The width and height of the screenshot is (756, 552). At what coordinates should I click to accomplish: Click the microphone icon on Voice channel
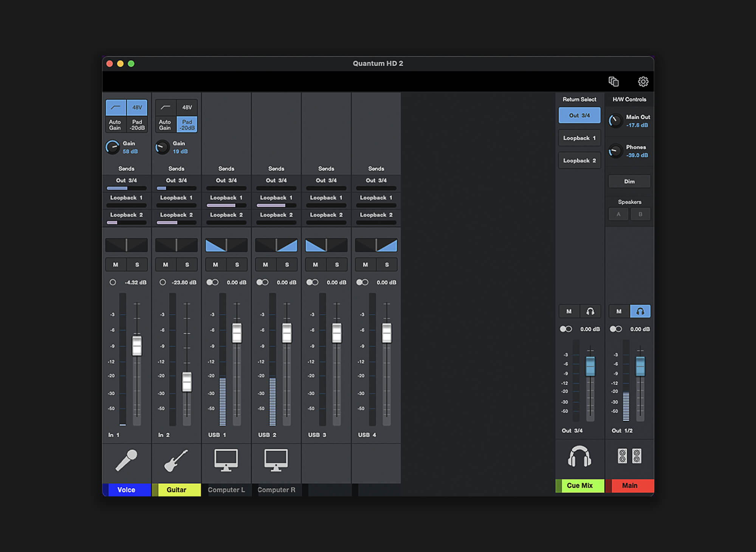[x=126, y=460]
